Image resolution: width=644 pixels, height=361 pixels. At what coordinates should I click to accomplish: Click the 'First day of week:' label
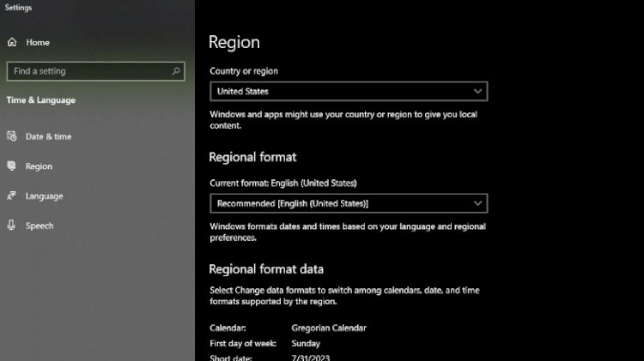pyautogui.click(x=243, y=343)
